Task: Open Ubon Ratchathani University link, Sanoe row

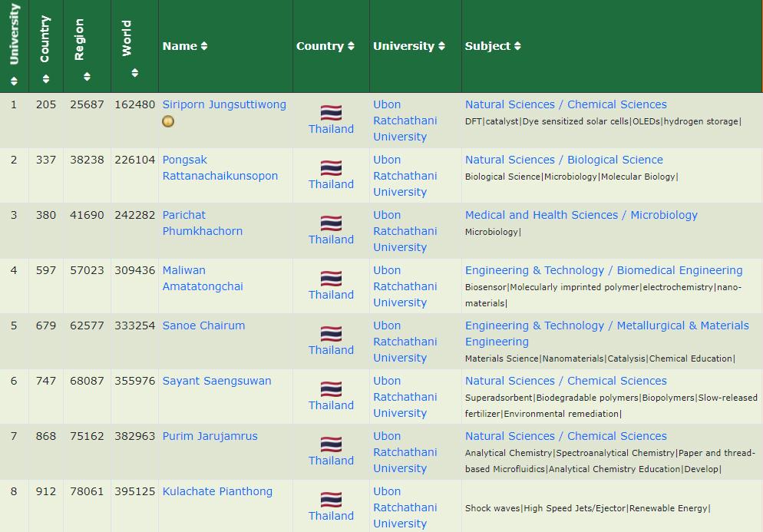Action: [405, 342]
